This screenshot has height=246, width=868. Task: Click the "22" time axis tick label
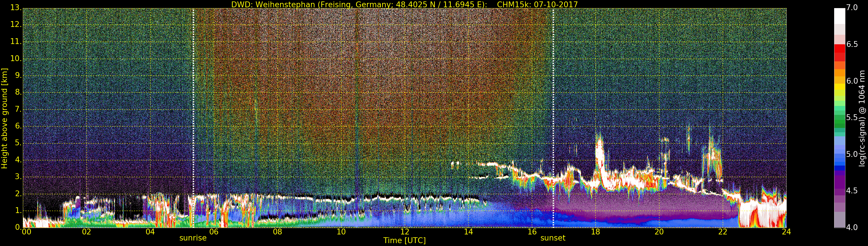723,232
